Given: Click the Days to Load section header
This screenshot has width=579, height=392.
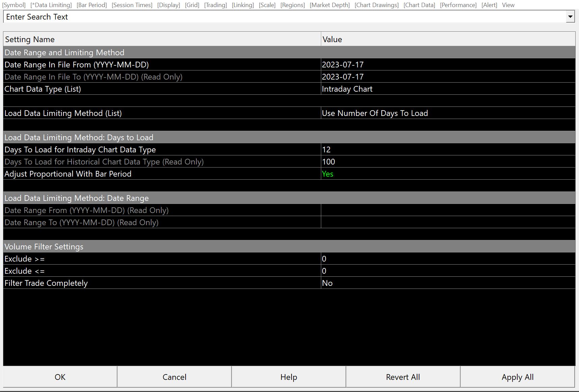Looking at the screenshot, I should pos(289,137).
